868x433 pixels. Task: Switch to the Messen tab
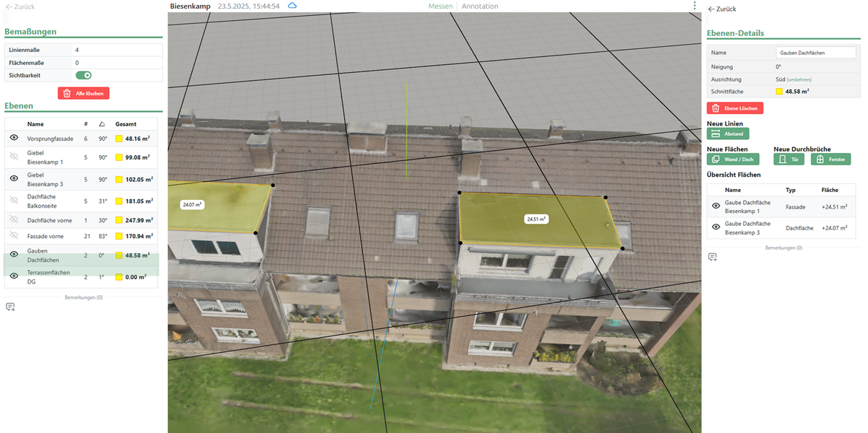[440, 6]
